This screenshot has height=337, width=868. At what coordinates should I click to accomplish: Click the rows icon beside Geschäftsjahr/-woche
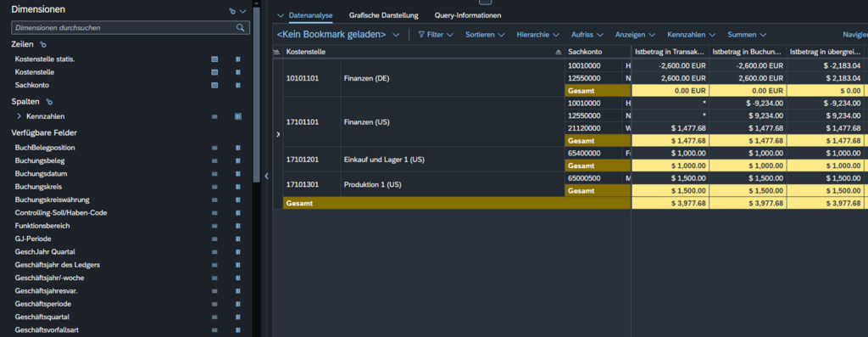coord(214,278)
